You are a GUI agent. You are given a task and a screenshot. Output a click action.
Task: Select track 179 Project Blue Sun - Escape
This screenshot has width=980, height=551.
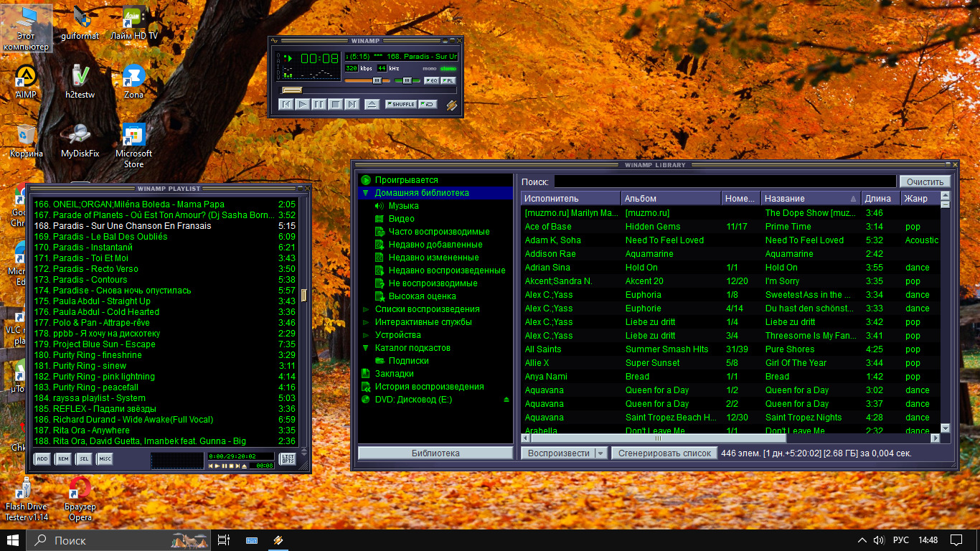[164, 344]
